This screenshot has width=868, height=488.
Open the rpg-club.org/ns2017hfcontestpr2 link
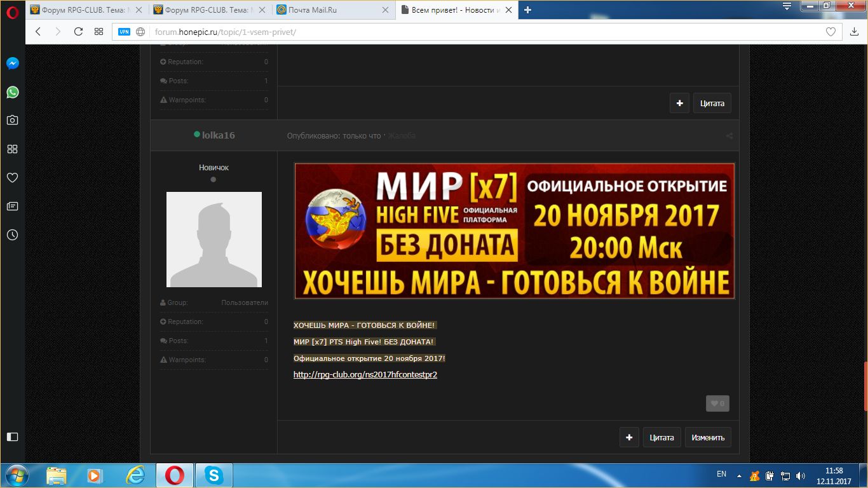pyautogui.click(x=365, y=374)
